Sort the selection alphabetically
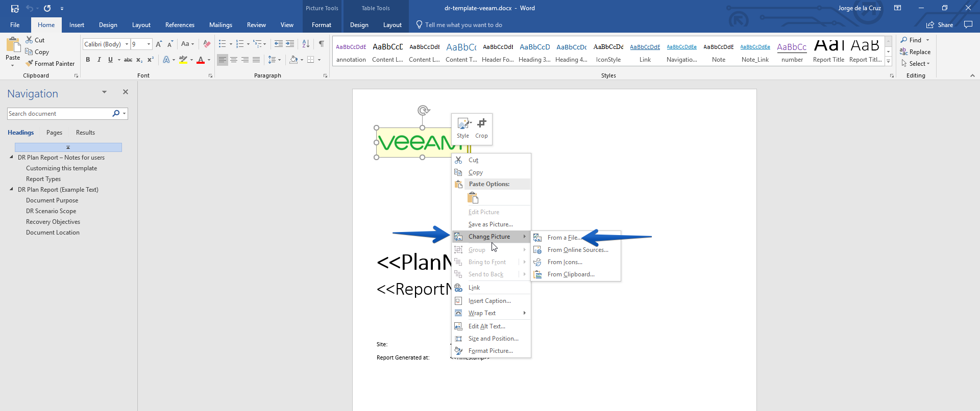 (306, 44)
